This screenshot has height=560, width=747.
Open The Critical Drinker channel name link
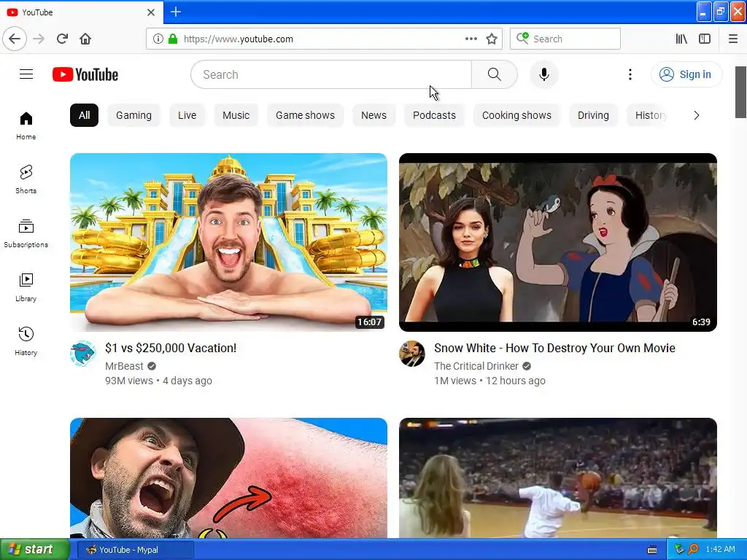(x=476, y=366)
